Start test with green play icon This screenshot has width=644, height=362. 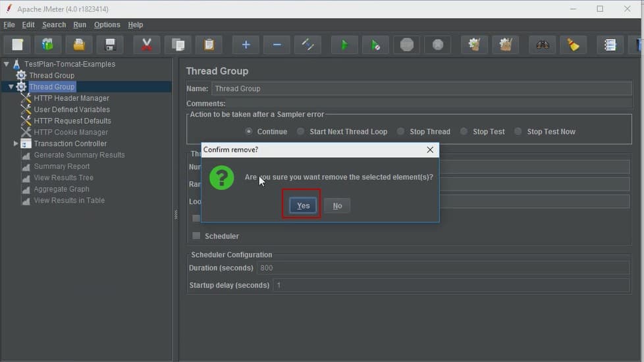(x=344, y=45)
